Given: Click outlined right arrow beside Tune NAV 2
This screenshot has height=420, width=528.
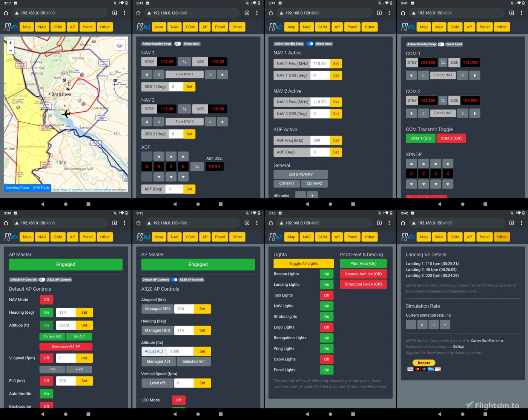Looking at the screenshot, I should [x=210, y=122].
